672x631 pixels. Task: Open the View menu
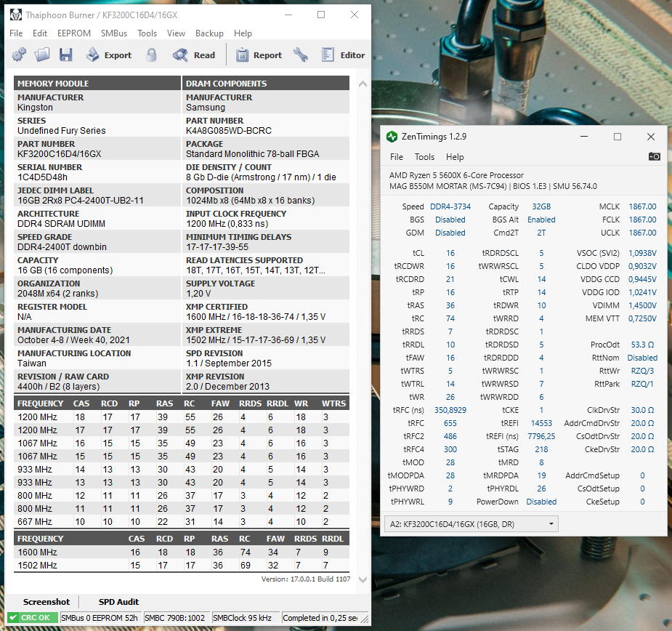click(176, 33)
